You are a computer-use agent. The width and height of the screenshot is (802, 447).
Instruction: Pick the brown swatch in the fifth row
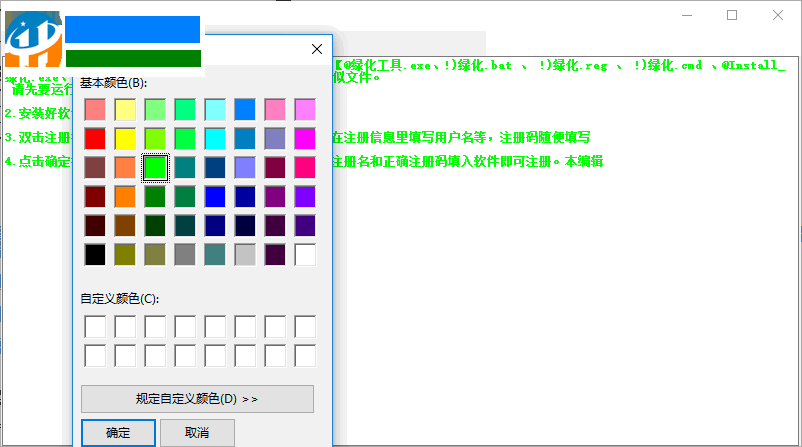(125, 226)
